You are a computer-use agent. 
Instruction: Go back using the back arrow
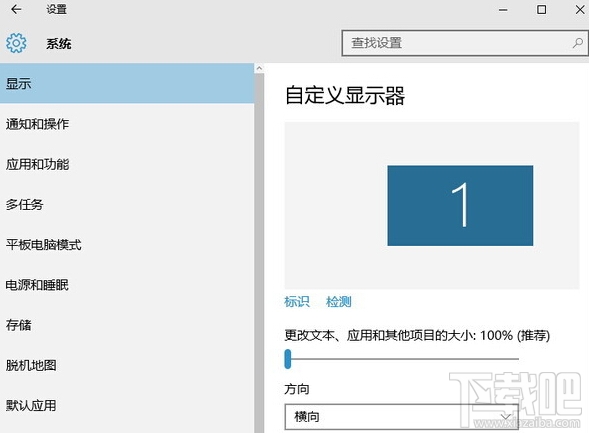coord(16,9)
